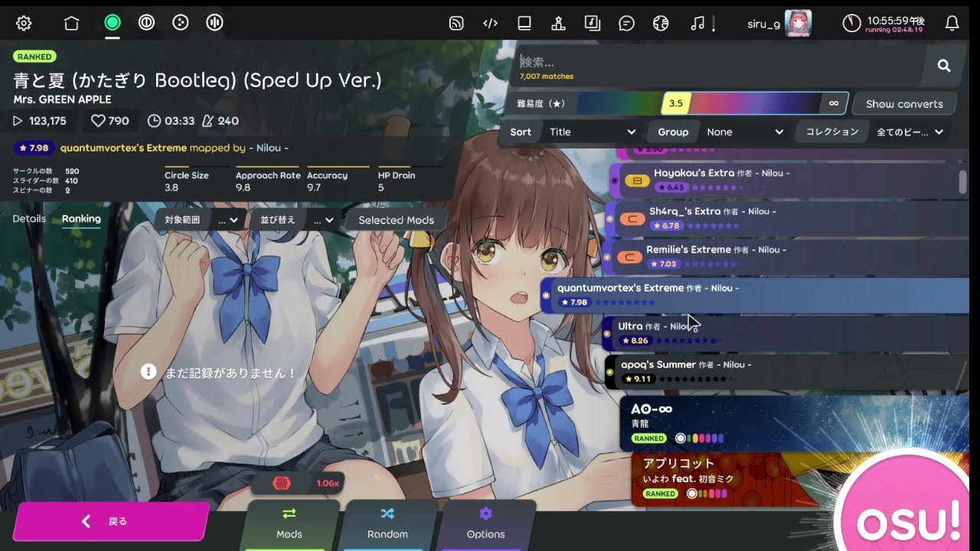The width and height of the screenshot is (980, 551).
Task: Click the artist name Mrs. GREEN APPLE
Action: click(x=62, y=99)
